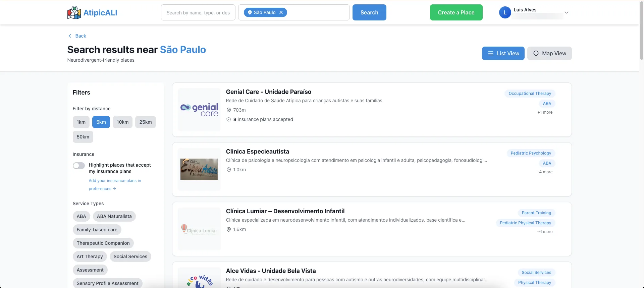The image size is (644, 288).
Task: Focus the search by name input field
Action: [198, 12]
